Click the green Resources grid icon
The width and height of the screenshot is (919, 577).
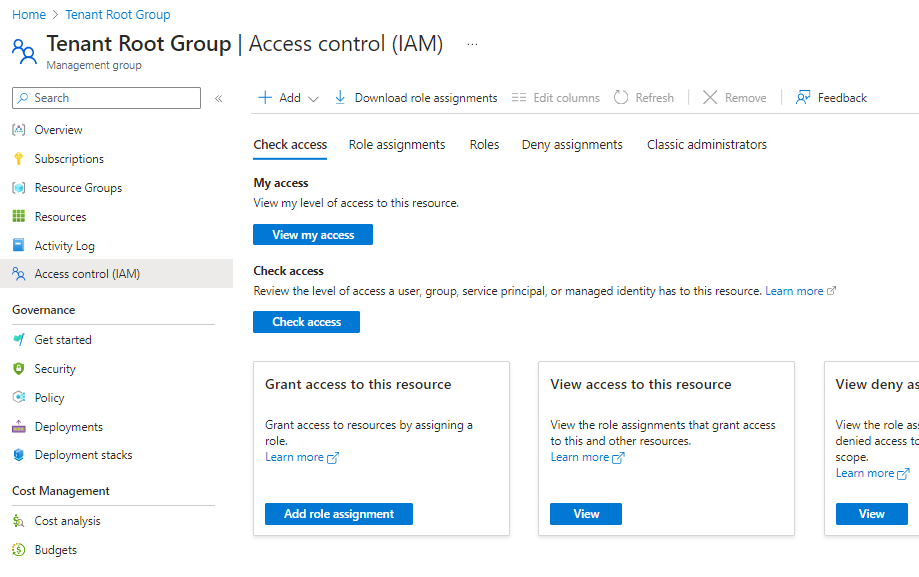click(x=19, y=216)
